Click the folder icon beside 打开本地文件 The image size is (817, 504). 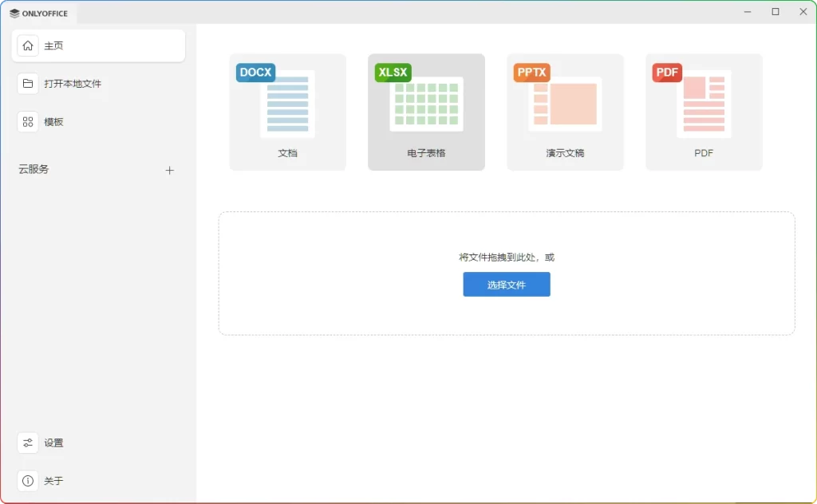[x=27, y=83]
